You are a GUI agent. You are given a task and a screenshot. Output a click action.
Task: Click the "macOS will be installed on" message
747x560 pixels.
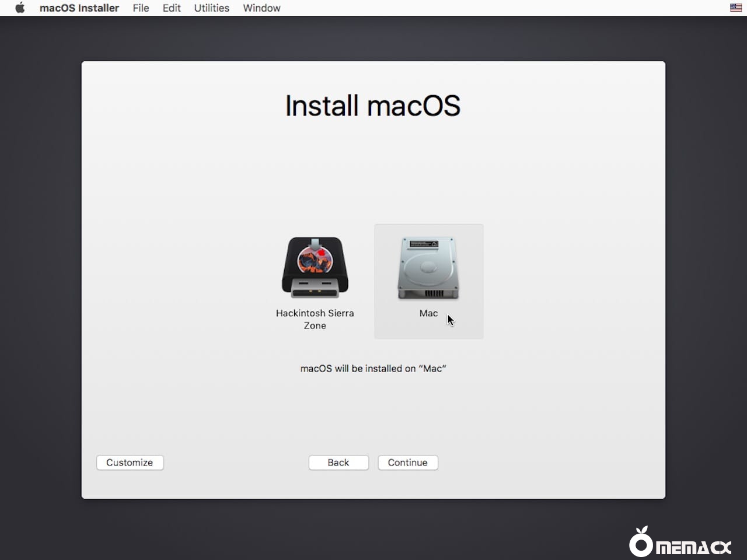coord(373,369)
